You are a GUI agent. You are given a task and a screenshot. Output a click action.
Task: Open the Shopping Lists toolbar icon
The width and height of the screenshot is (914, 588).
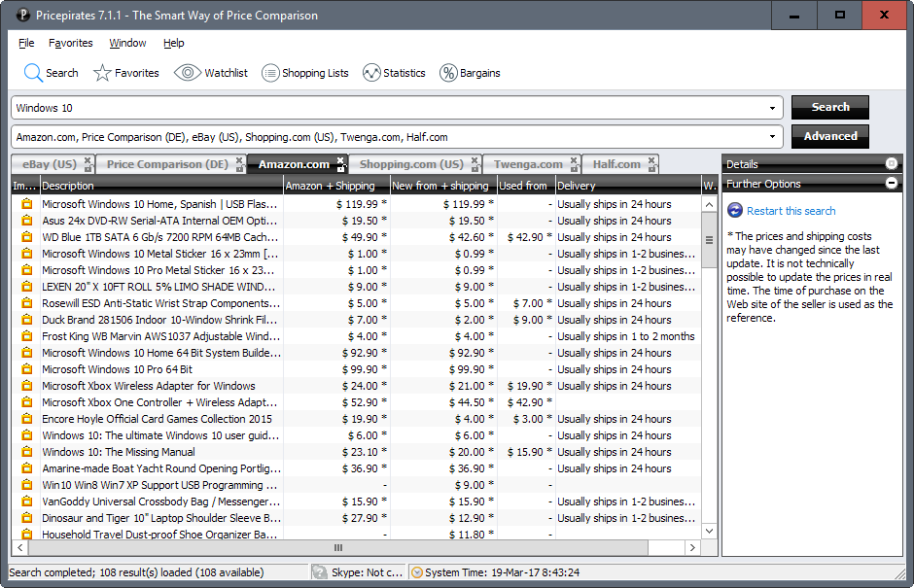click(270, 73)
